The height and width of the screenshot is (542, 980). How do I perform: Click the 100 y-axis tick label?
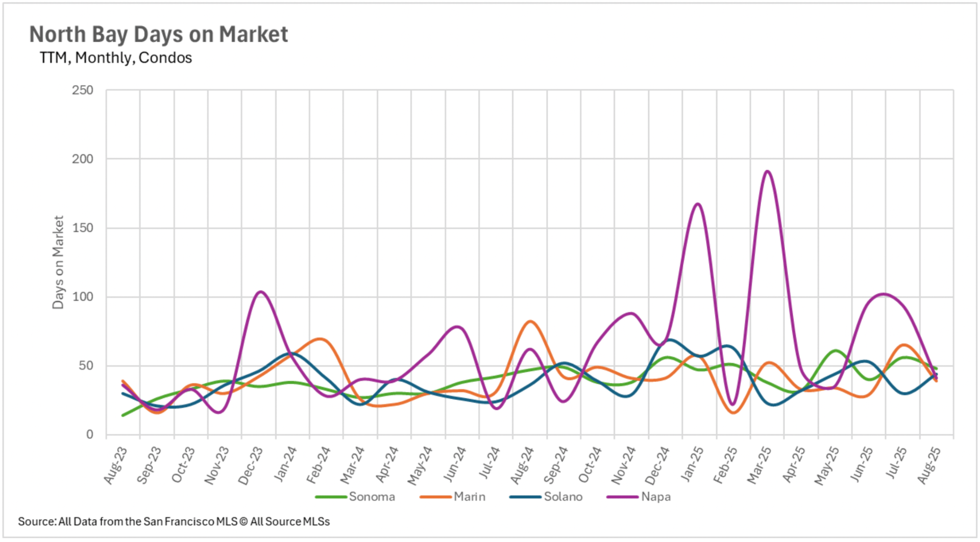[83, 297]
